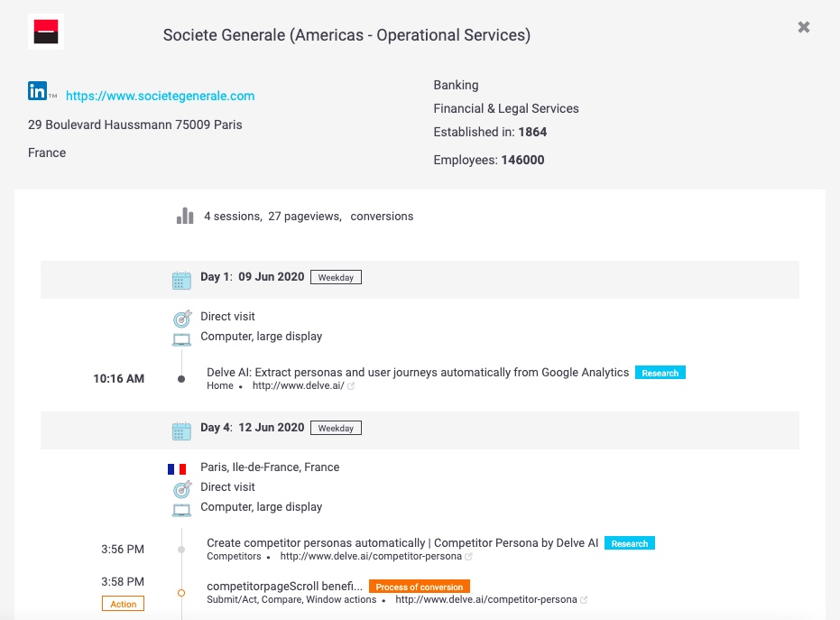Open the societegenerale.com website link

[161, 96]
